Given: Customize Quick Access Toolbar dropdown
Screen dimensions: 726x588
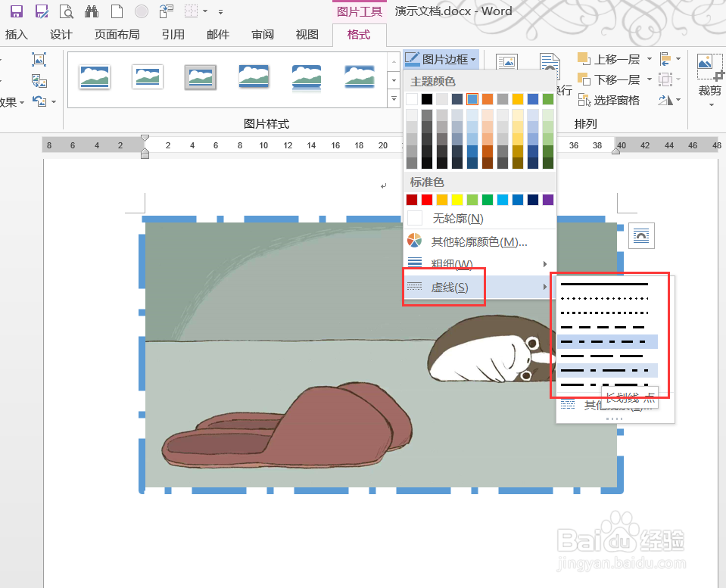Looking at the screenshot, I should 221,11.
